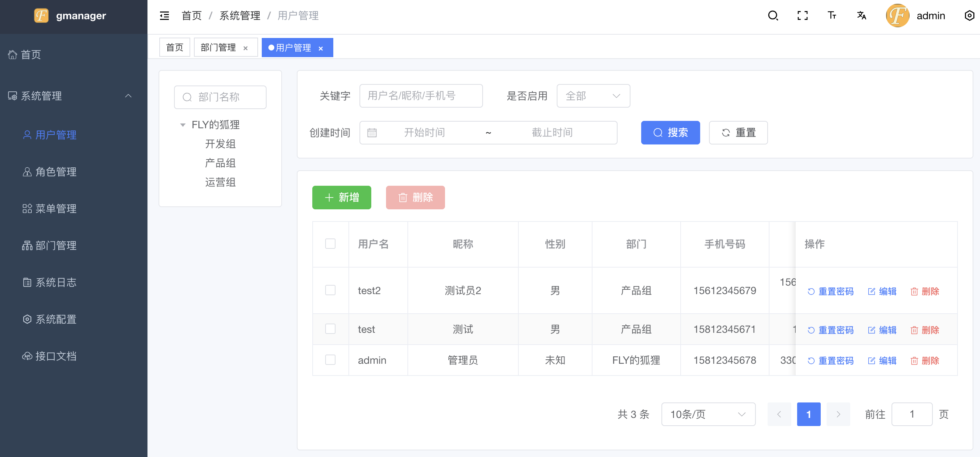
Task: Open the 是否启用 dropdown
Action: pyautogui.click(x=593, y=96)
